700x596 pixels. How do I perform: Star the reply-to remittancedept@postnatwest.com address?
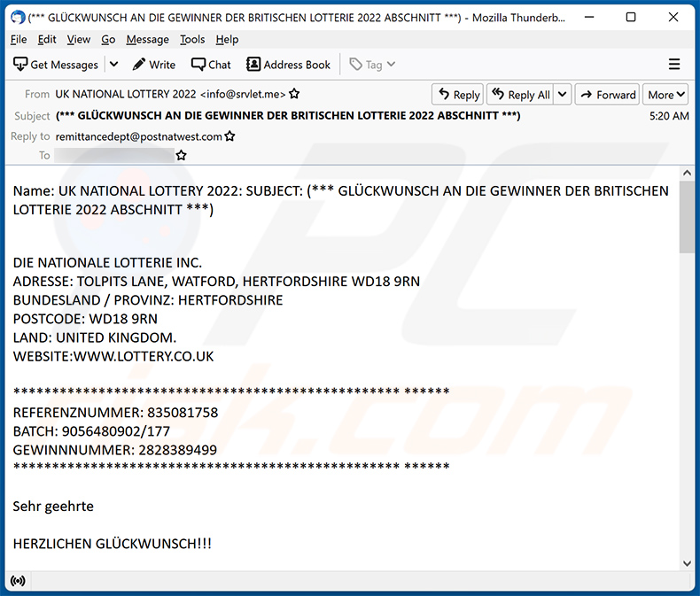coord(229,136)
